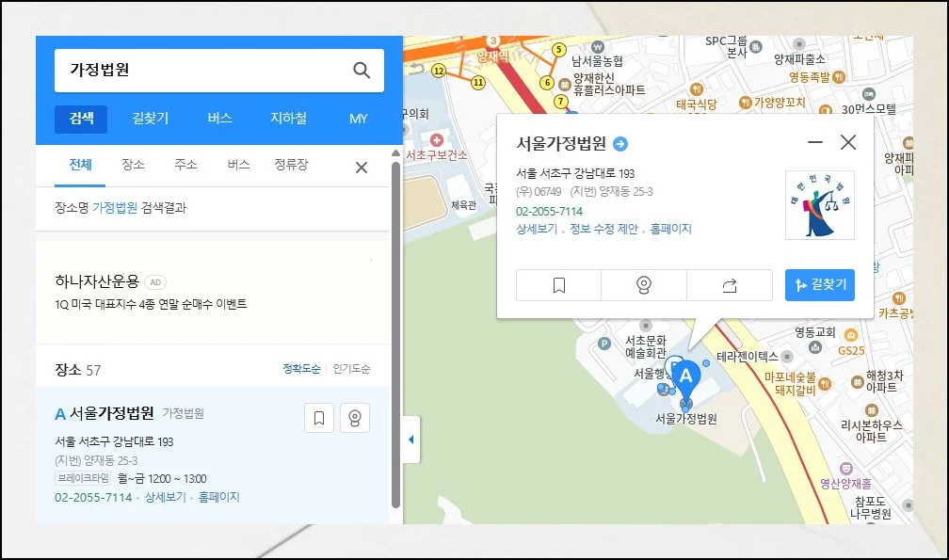Select the 지하철 tab
The height and width of the screenshot is (560, 949).
coord(288,119)
